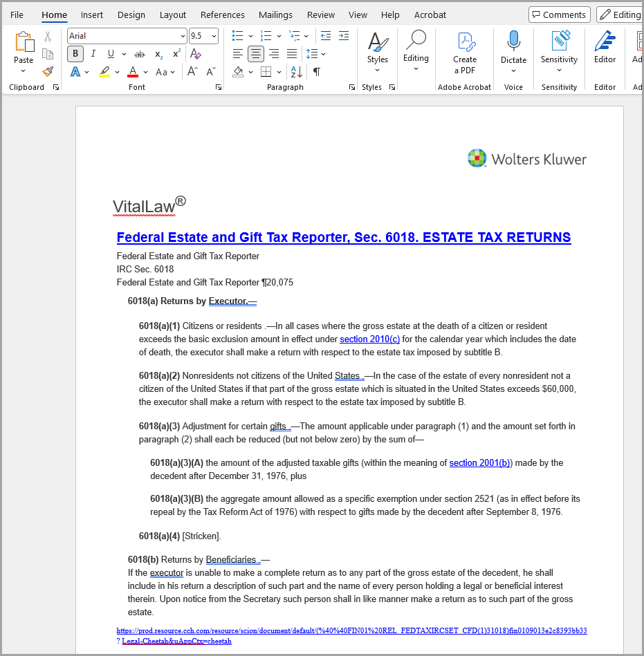Toggle Strikethrough formatting
This screenshot has width=644, height=656.
pyautogui.click(x=140, y=54)
